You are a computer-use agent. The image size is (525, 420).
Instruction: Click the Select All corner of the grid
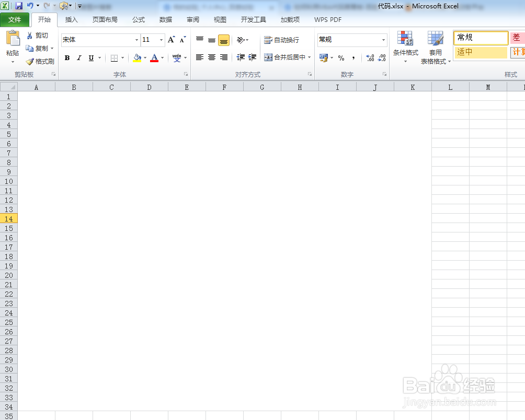(9, 87)
